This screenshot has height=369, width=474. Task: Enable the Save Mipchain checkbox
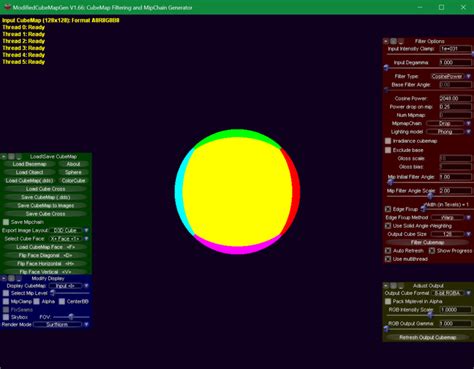tap(6, 222)
